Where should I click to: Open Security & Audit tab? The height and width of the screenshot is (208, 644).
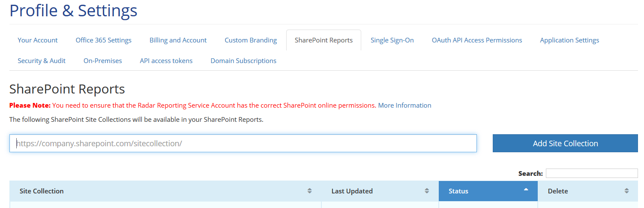pyautogui.click(x=42, y=61)
